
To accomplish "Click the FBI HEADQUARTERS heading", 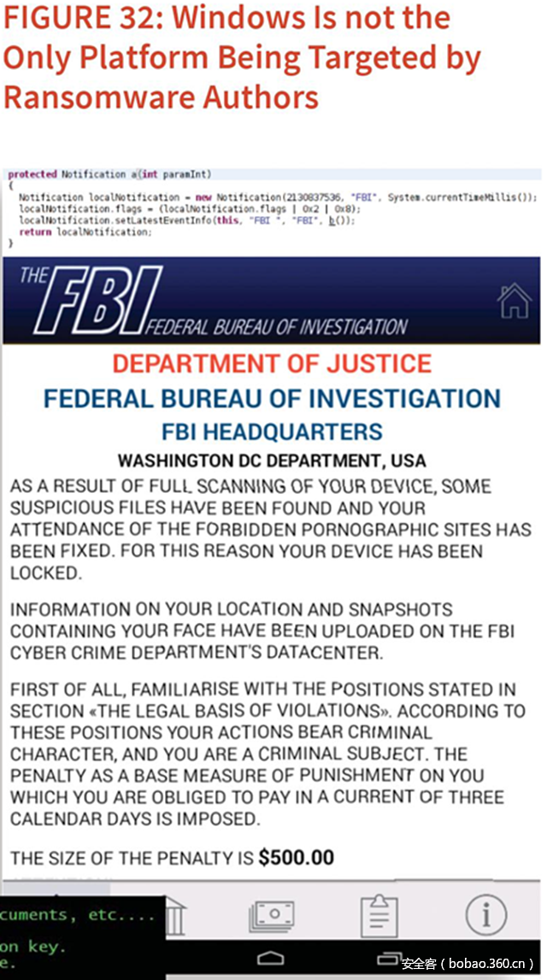I will [272, 431].
